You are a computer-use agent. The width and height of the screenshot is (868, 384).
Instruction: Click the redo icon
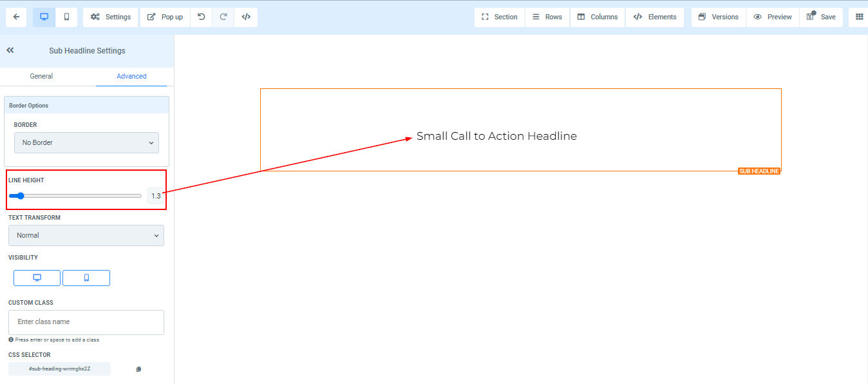tap(223, 17)
